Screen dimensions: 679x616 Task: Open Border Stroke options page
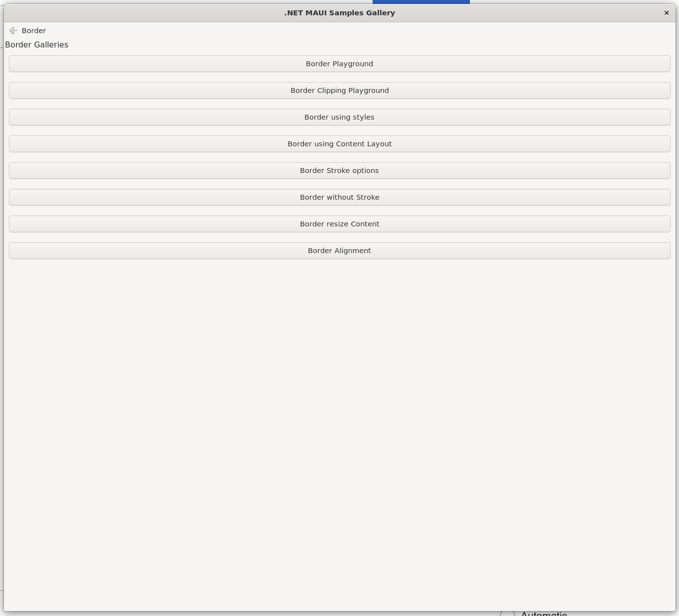click(x=339, y=171)
